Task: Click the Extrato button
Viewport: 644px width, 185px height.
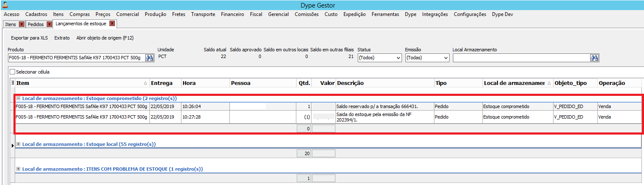Action: (62, 38)
